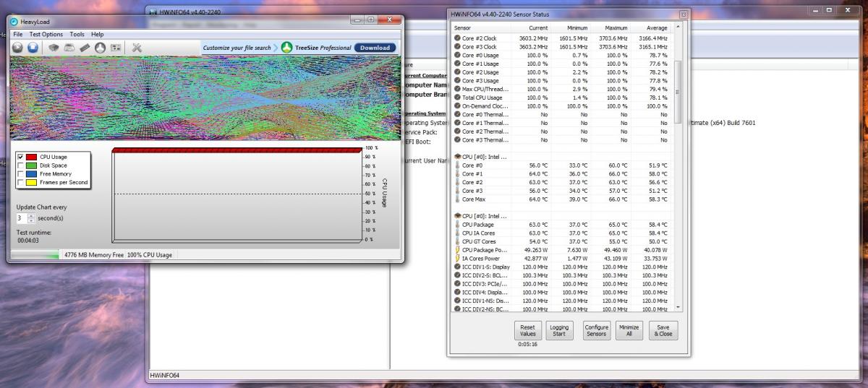Select the Max CPU/Thread row label
Viewport: 868px width, 388px height.
pyautogui.click(x=485, y=89)
